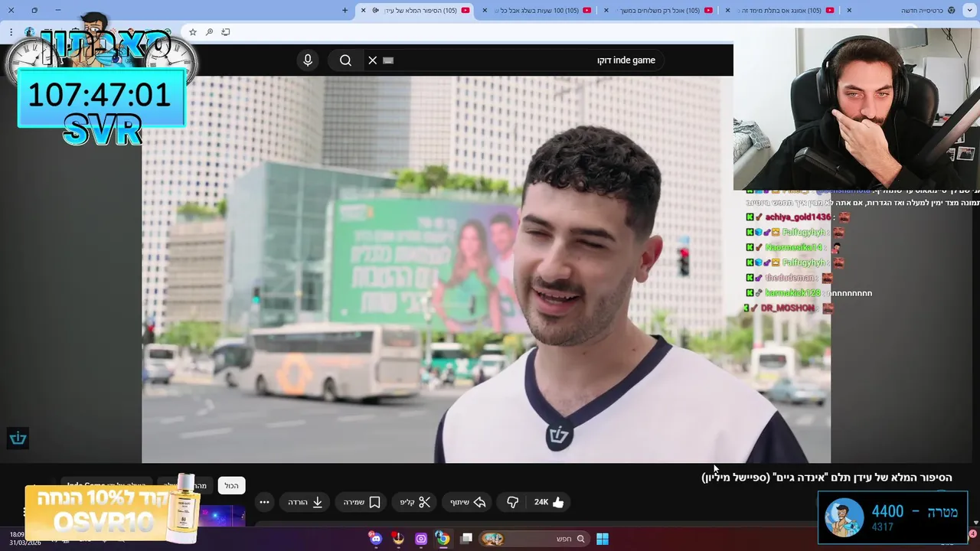Click the streamer webcam overlay
The image size is (980, 551).
point(857,109)
